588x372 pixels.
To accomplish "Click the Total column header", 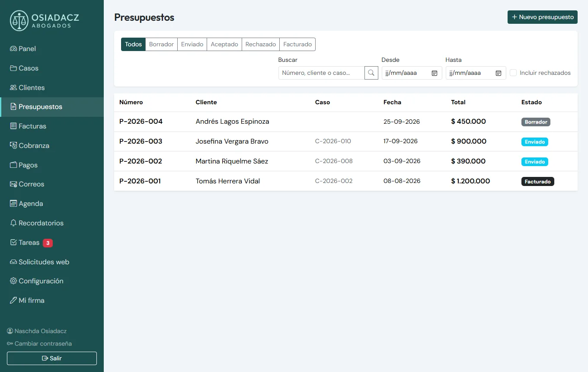I will pos(458,103).
